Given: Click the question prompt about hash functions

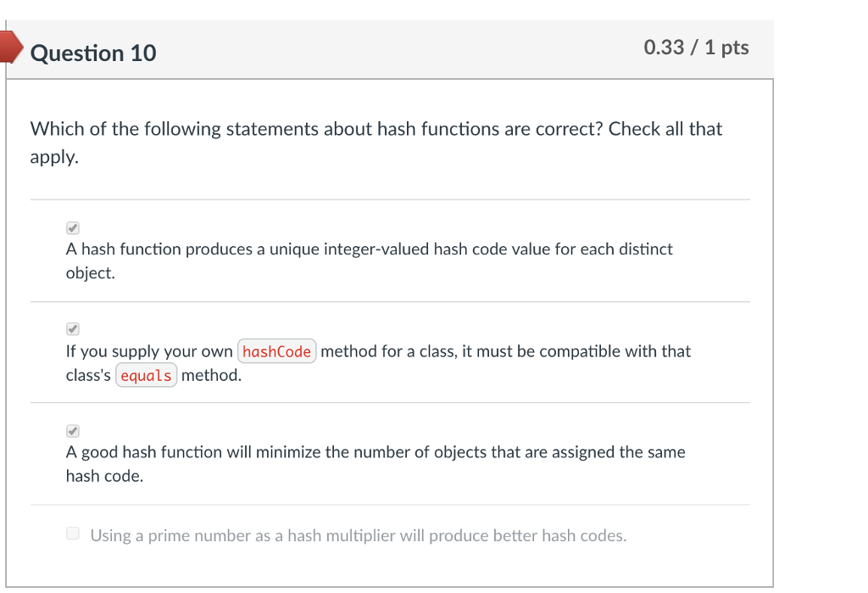Looking at the screenshot, I should (376, 143).
